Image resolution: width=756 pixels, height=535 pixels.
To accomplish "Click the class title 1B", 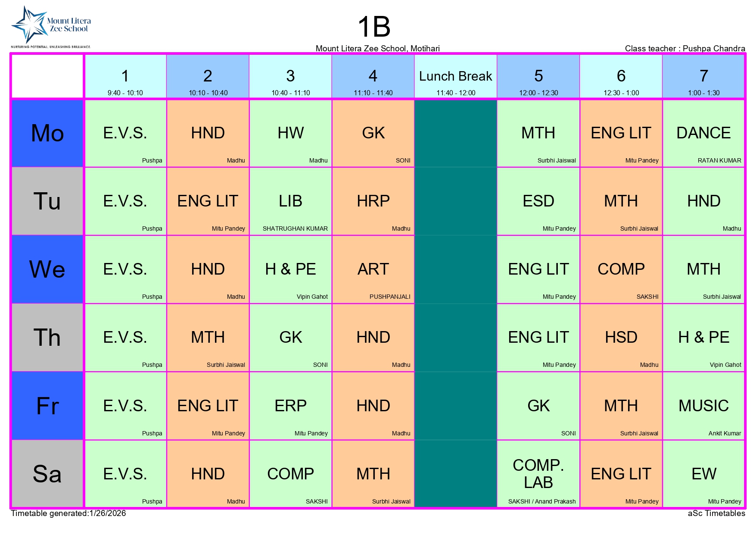I will tap(374, 27).
